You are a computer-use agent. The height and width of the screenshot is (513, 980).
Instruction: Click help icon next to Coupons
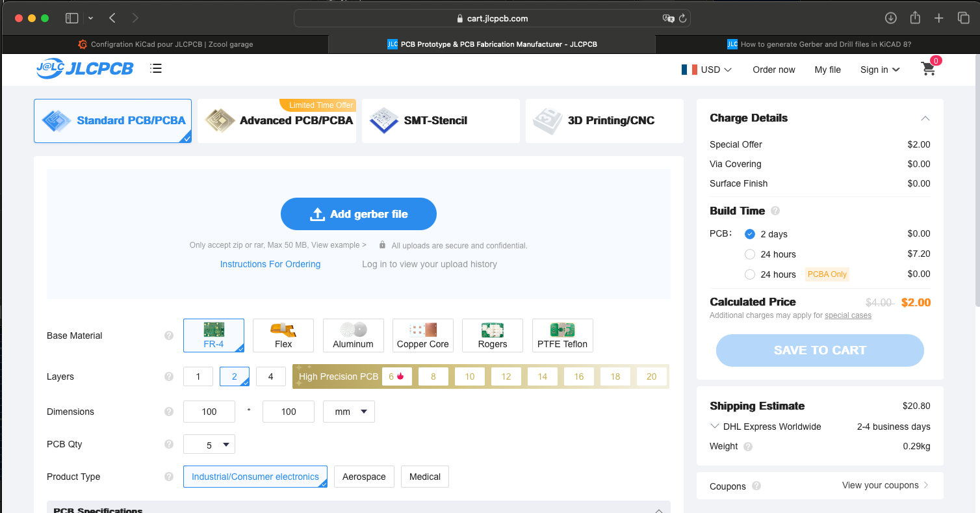pyautogui.click(x=756, y=486)
